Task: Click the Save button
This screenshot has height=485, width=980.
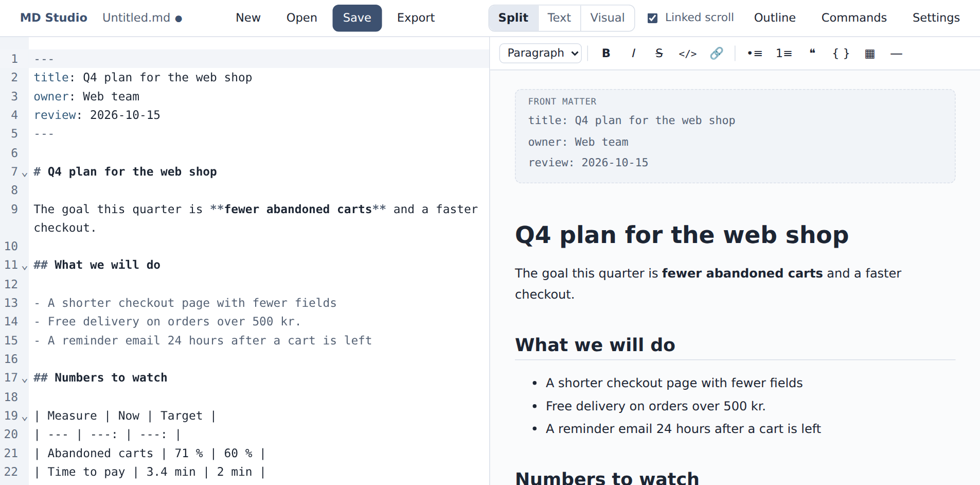Action: click(357, 18)
